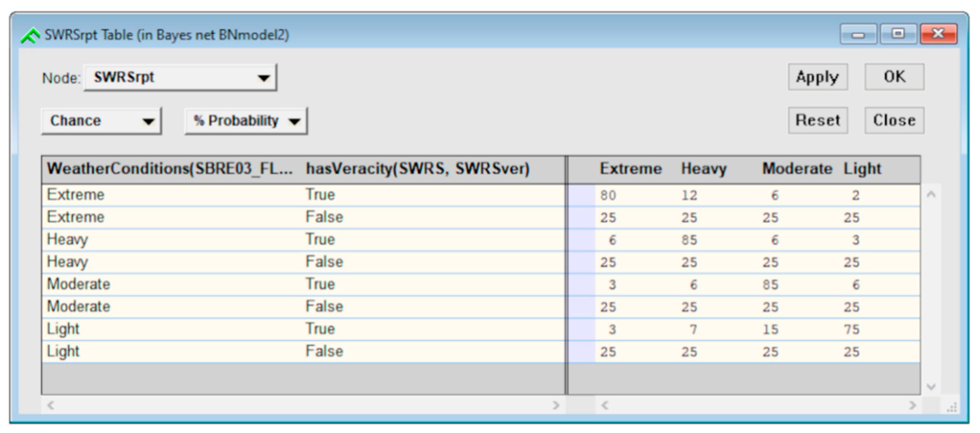Select the Moderate False row label
The image size is (980, 433).
point(78,307)
